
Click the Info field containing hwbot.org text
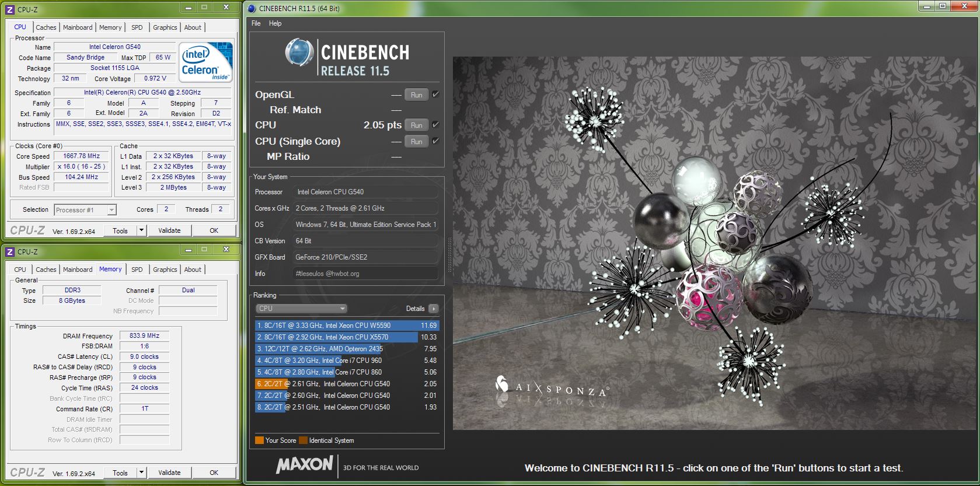[365, 274]
